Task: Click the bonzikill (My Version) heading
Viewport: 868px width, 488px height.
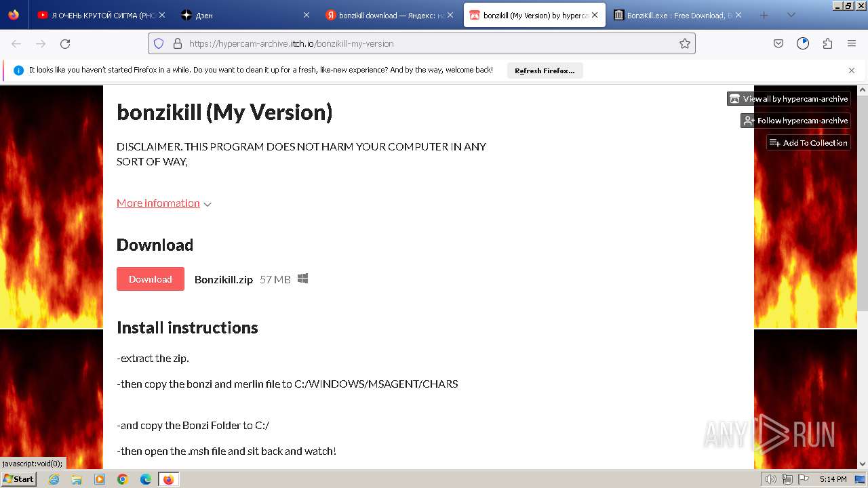Action: point(224,112)
